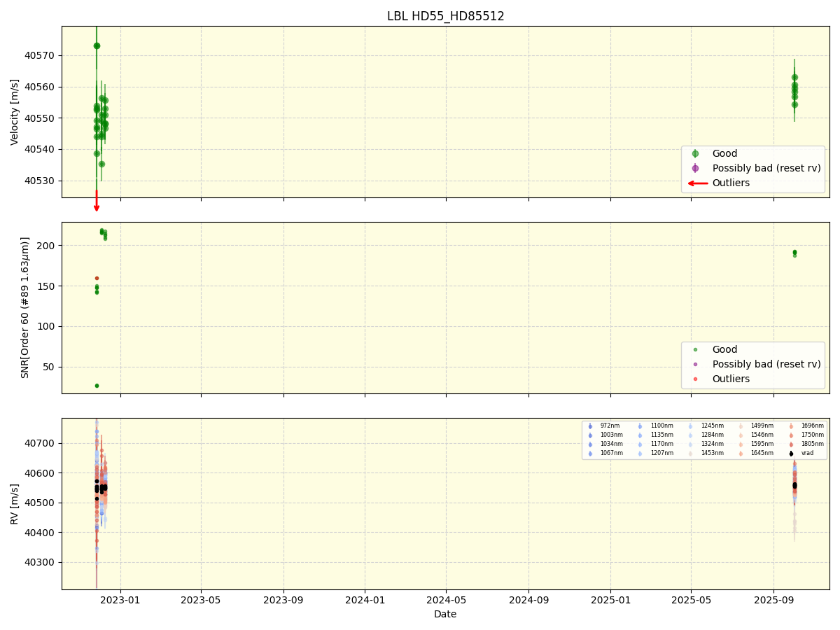840x630 pixels.
Task: Click the 1067nm legend label
Action: point(611,453)
